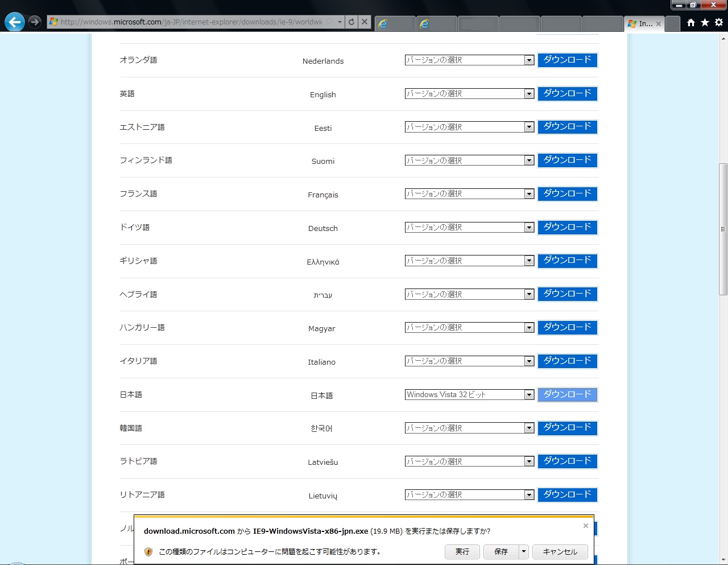Image resolution: width=728 pixels, height=565 pixels.
Task: Open version dropdown for Magyar
Action: point(470,328)
